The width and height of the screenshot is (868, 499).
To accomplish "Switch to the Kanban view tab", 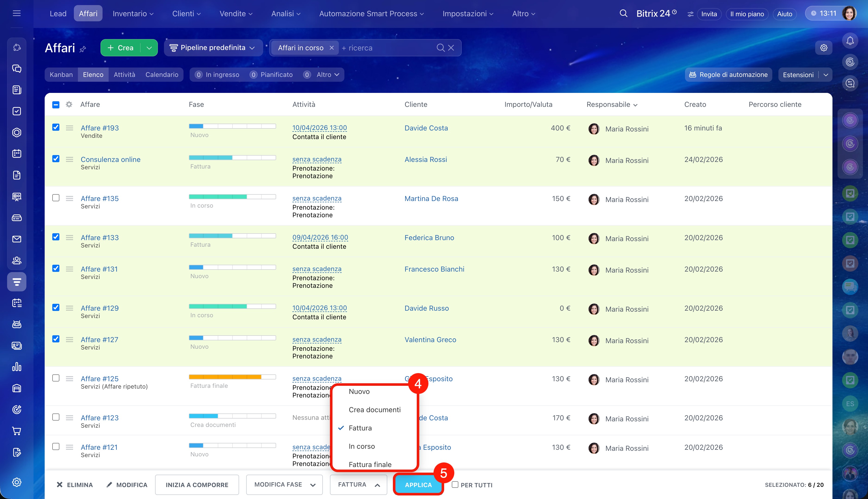I will click(x=61, y=75).
